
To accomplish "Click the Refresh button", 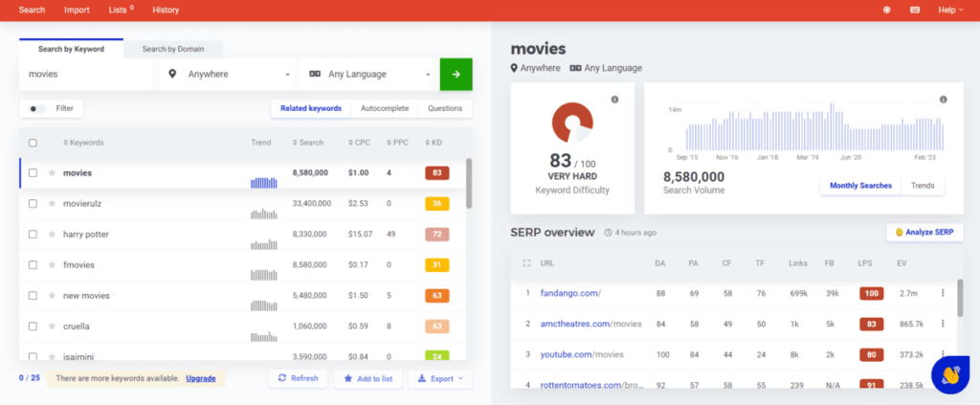I will [x=299, y=379].
